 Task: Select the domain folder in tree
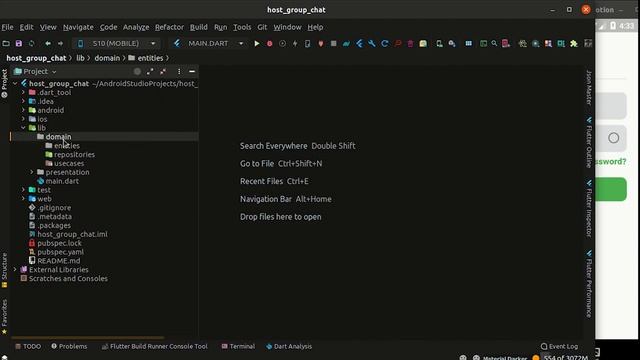click(58, 137)
